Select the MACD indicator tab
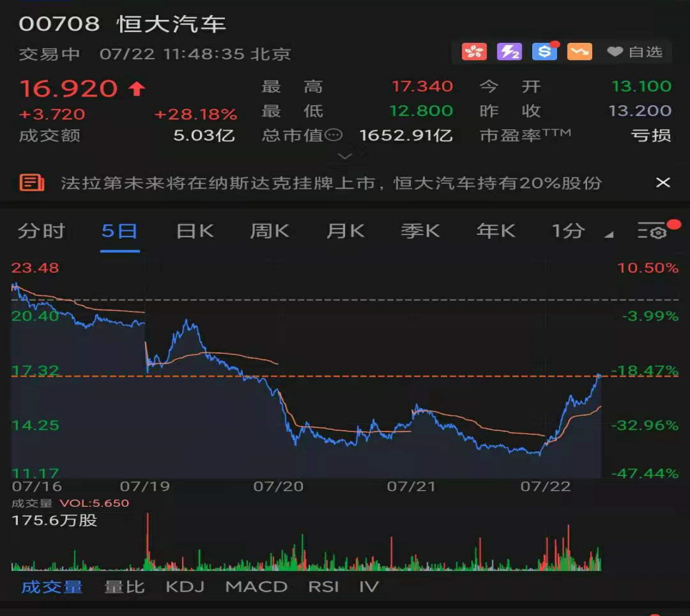This screenshot has width=690, height=616. tap(255, 587)
